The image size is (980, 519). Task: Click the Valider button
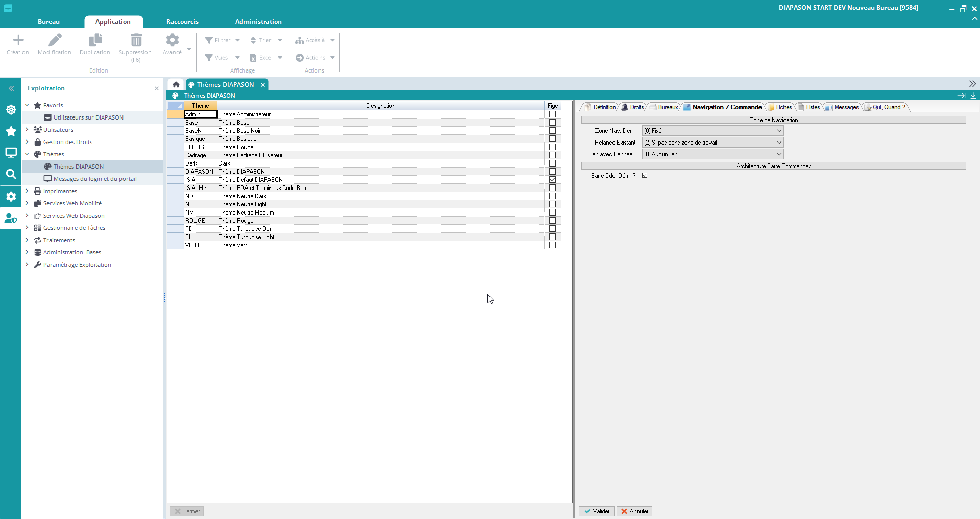click(597, 511)
